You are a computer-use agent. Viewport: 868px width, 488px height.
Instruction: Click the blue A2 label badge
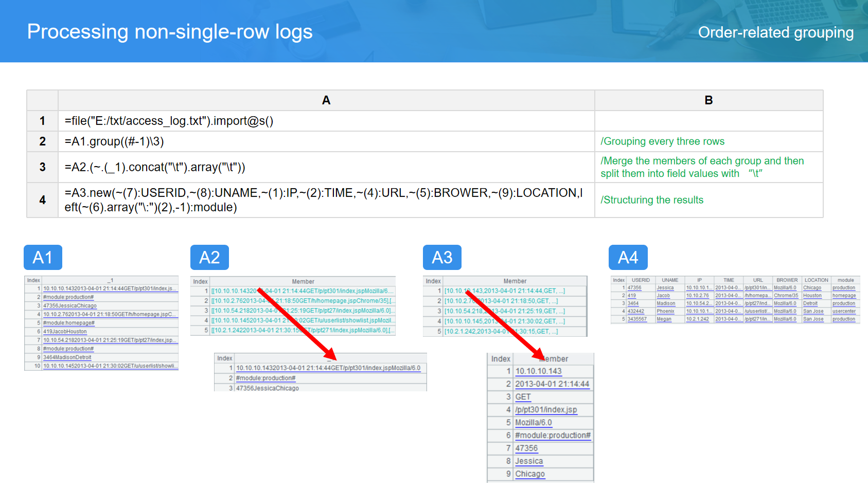tap(209, 257)
